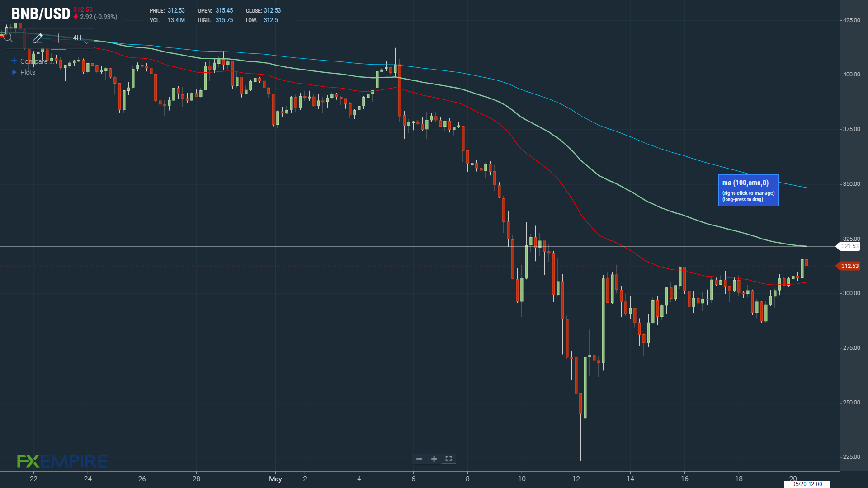Toggle full-screen chart mode

pyautogui.click(x=448, y=459)
